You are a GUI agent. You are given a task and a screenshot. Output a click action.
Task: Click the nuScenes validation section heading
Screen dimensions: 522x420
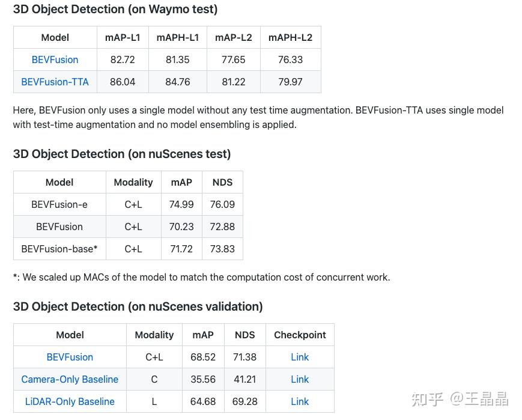[x=138, y=306]
